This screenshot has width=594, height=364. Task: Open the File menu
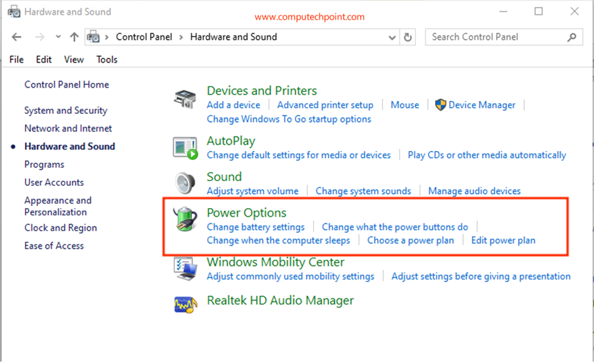16,60
